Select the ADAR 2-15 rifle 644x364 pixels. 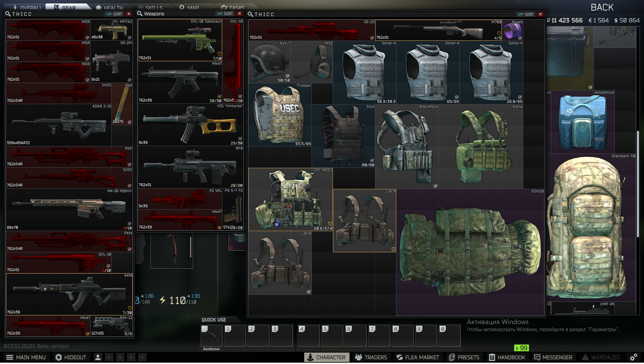(59, 125)
